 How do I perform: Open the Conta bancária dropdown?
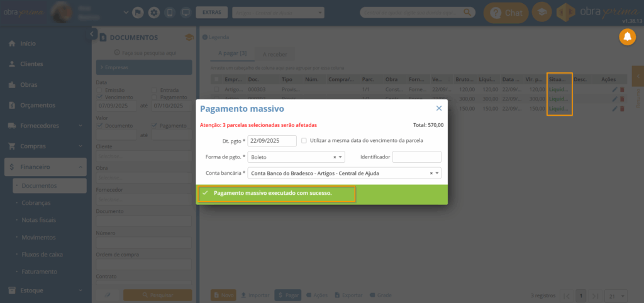point(437,174)
